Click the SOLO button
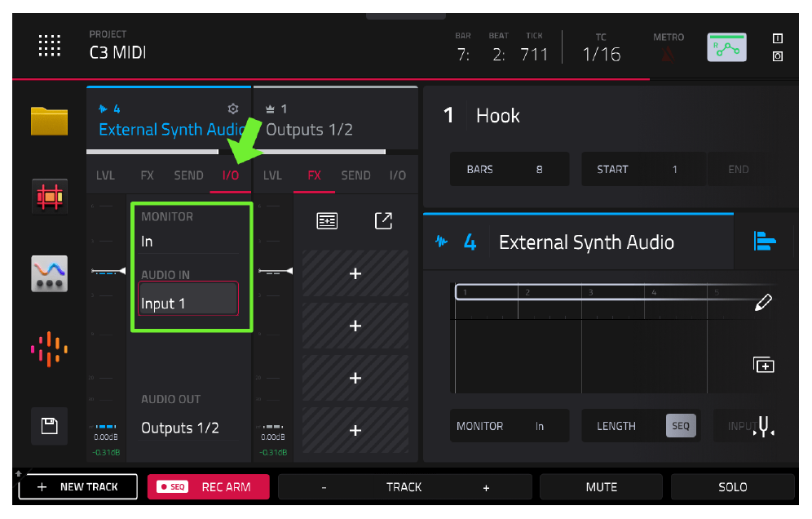The width and height of the screenshot is (812, 519). [732, 487]
